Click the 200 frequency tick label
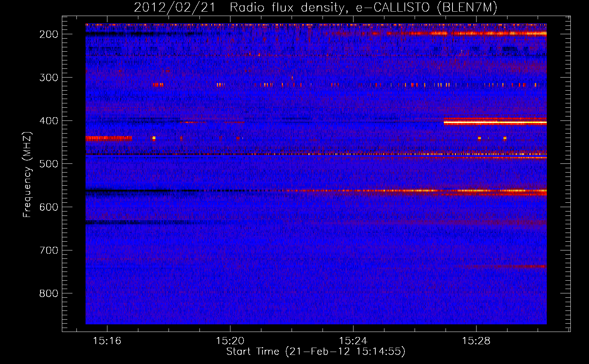The width and height of the screenshot is (589, 364). coord(48,34)
